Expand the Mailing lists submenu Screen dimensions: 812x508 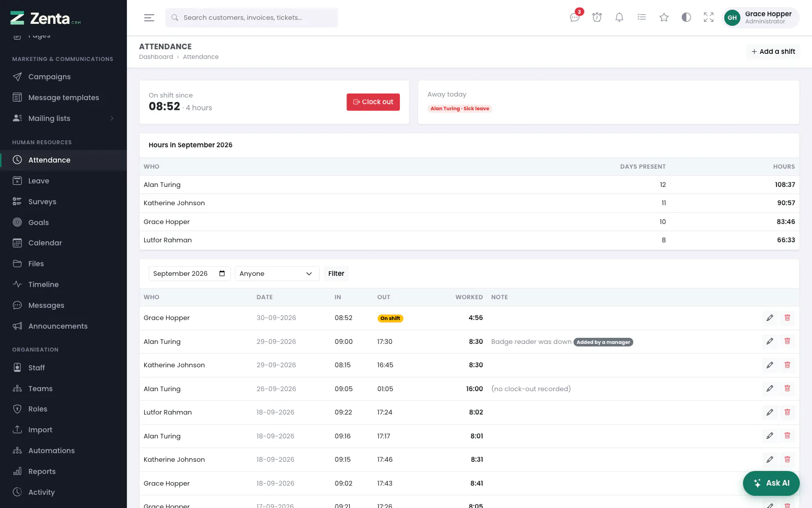(63, 118)
